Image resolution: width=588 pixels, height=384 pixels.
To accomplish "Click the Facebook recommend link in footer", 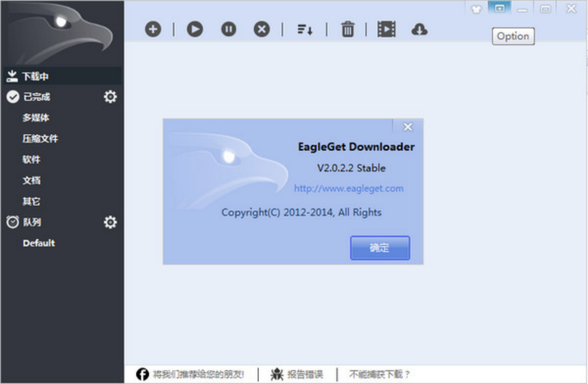I will coord(190,374).
